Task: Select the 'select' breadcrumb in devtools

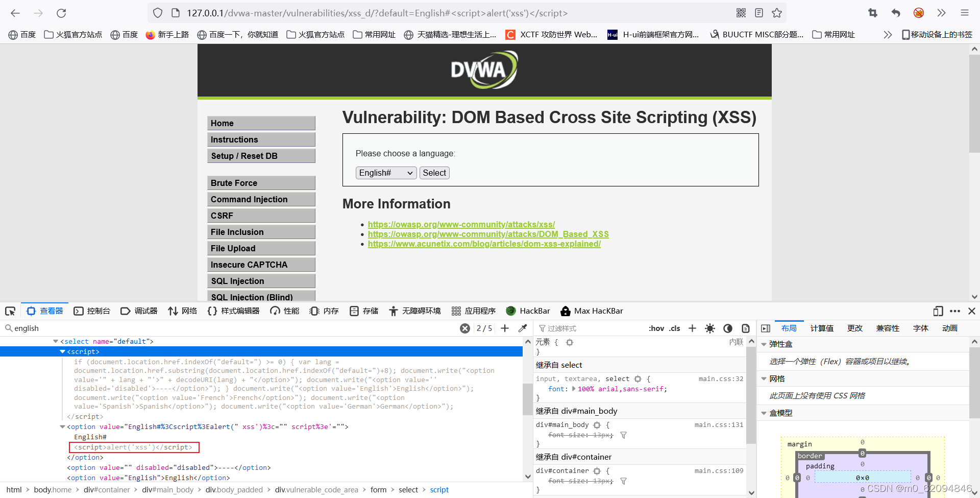Action: click(x=408, y=490)
